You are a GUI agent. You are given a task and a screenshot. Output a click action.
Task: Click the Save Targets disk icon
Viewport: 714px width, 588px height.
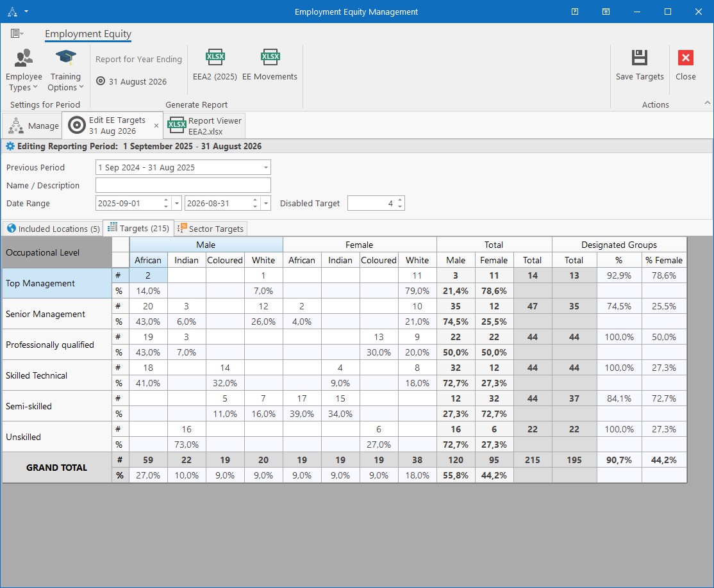[x=639, y=58]
